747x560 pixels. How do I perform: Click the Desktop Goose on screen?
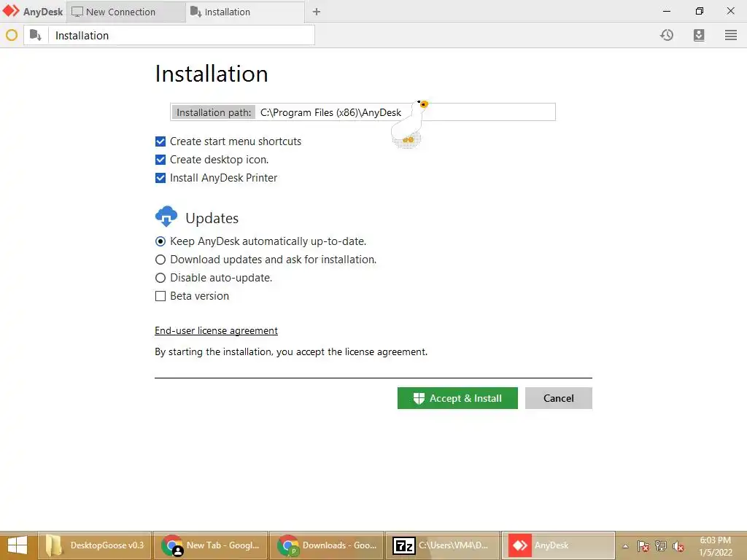click(409, 124)
